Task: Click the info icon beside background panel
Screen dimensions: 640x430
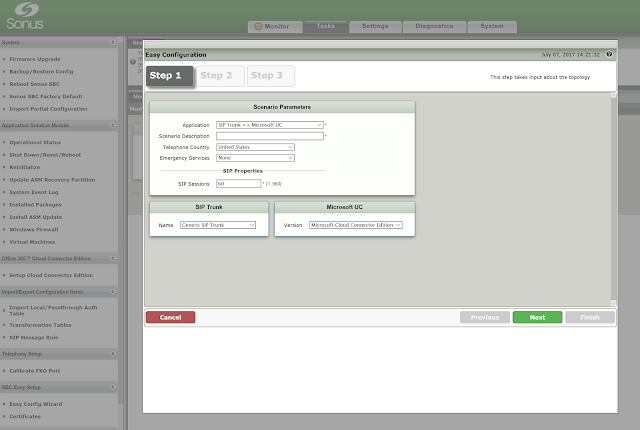Action: click(x=133, y=62)
